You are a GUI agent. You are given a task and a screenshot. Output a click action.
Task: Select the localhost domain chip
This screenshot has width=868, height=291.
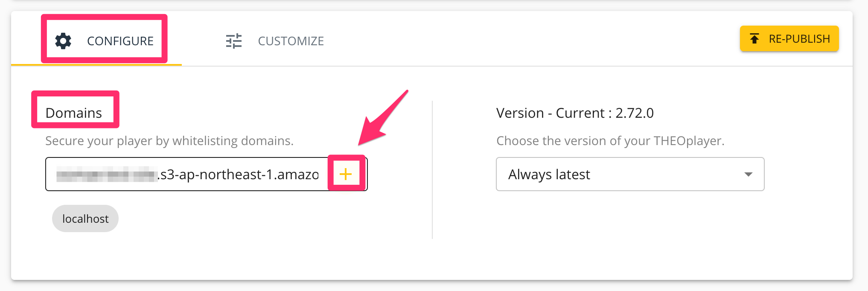85,218
